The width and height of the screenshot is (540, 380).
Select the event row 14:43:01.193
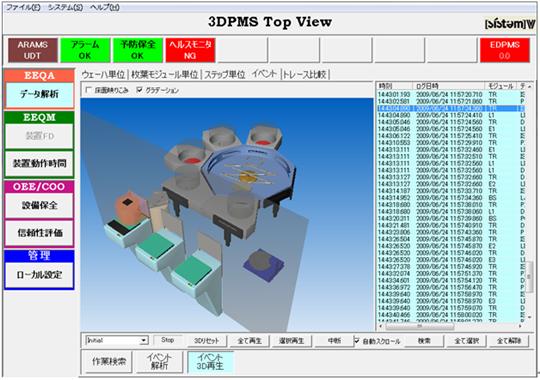click(x=450, y=94)
